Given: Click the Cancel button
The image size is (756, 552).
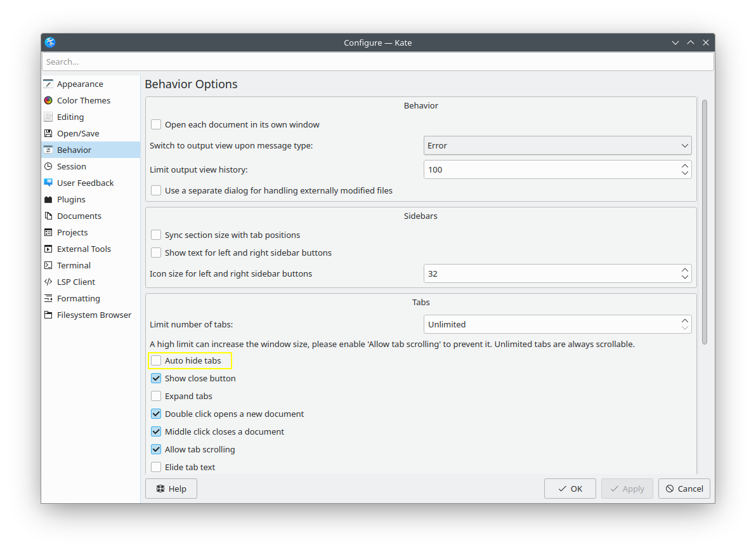Looking at the screenshot, I should click(x=684, y=489).
